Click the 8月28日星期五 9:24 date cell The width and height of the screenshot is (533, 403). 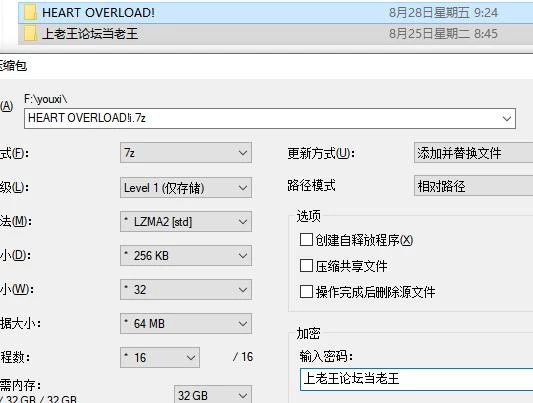point(443,13)
